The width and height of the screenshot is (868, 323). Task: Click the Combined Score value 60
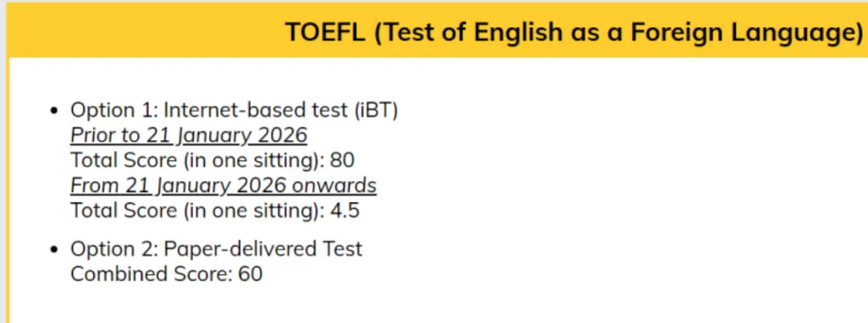pyautogui.click(x=250, y=274)
